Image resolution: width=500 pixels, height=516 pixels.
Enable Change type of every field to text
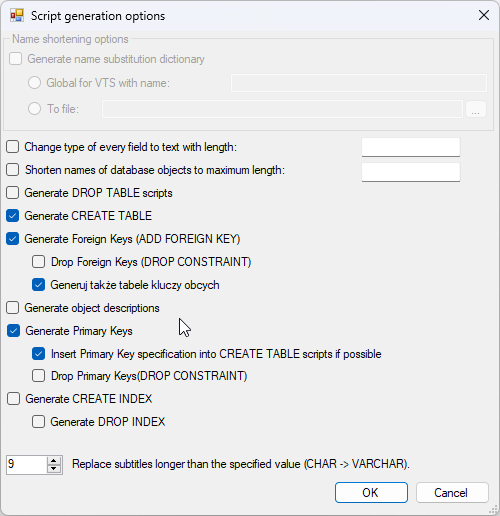point(13,147)
